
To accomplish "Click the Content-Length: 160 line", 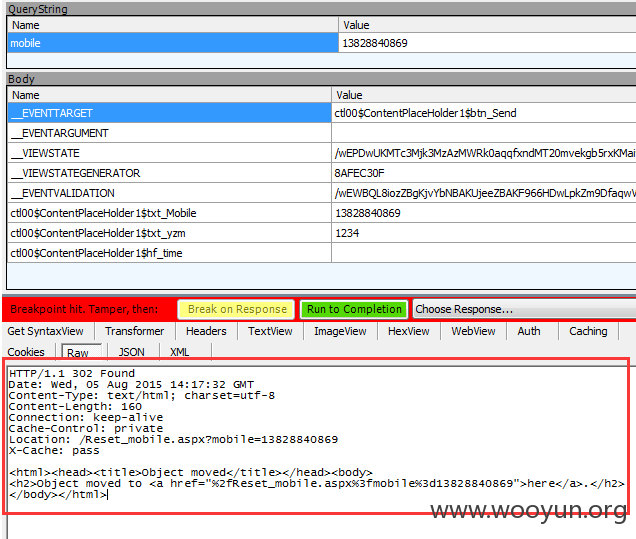I will point(75,406).
